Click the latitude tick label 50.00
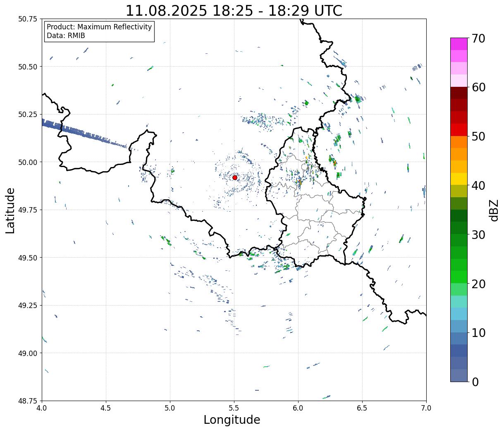Viewport: 504px width, 430px height. tap(28, 162)
